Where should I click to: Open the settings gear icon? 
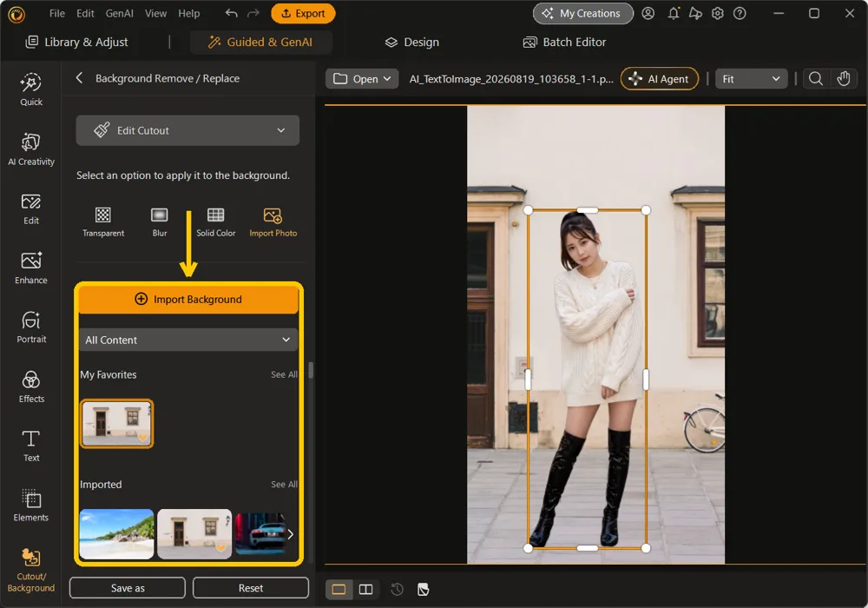click(718, 13)
